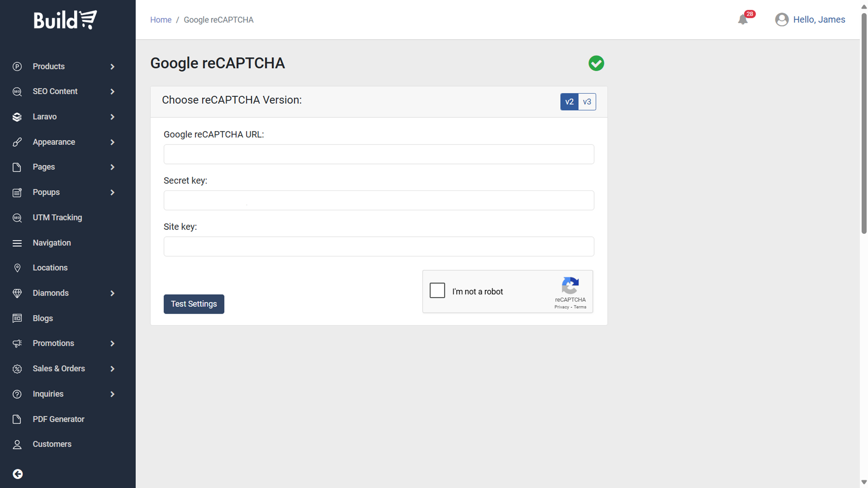Follow the Home breadcrumb link
This screenshot has width=868, height=488.
[161, 20]
